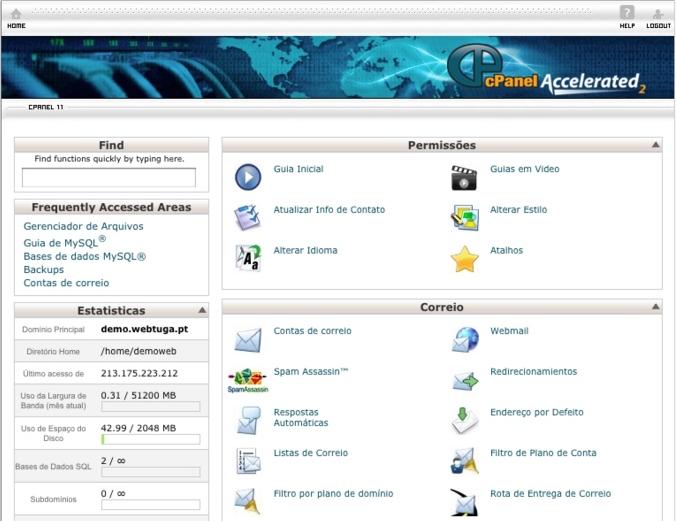The image size is (676, 522).
Task: Open the Listas de Correio icon
Action: coord(249,461)
